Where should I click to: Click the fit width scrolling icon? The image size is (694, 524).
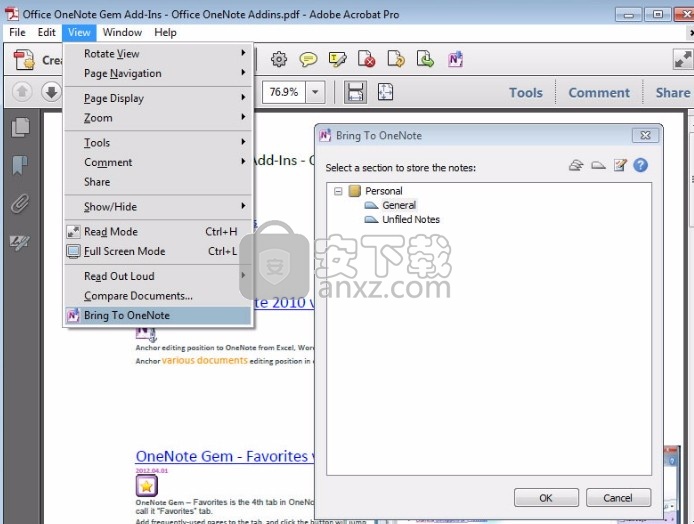pos(355,92)
